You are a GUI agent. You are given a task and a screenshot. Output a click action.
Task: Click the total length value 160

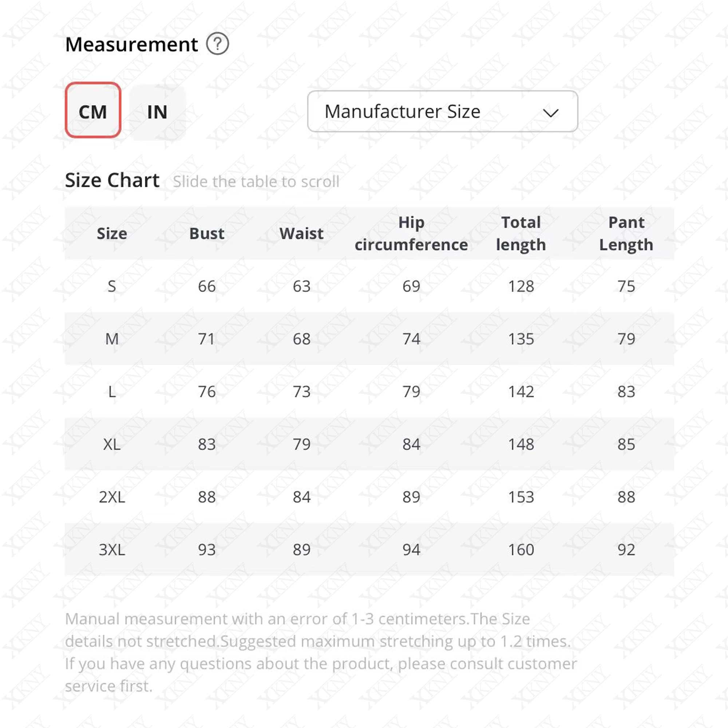pos(521,550)
